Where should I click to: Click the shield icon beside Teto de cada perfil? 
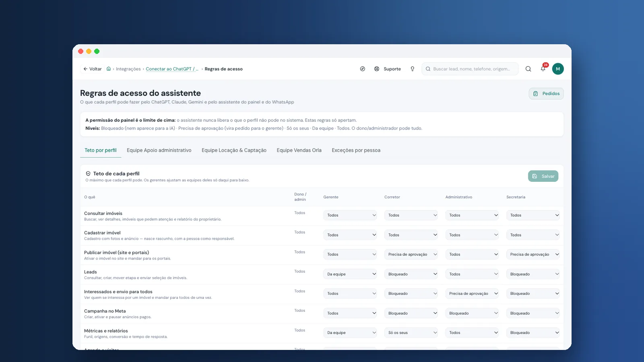tap(88, 174)
